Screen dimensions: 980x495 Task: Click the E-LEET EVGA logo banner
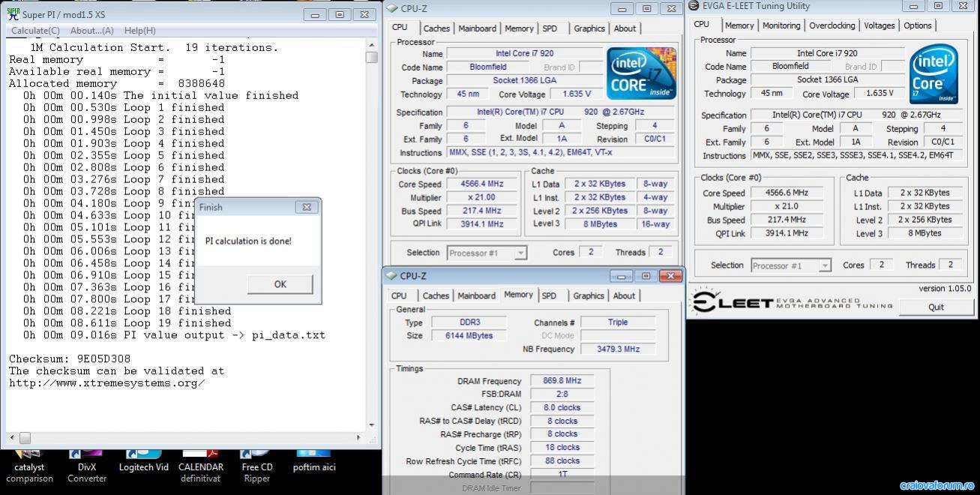click(x=791, y=302)
